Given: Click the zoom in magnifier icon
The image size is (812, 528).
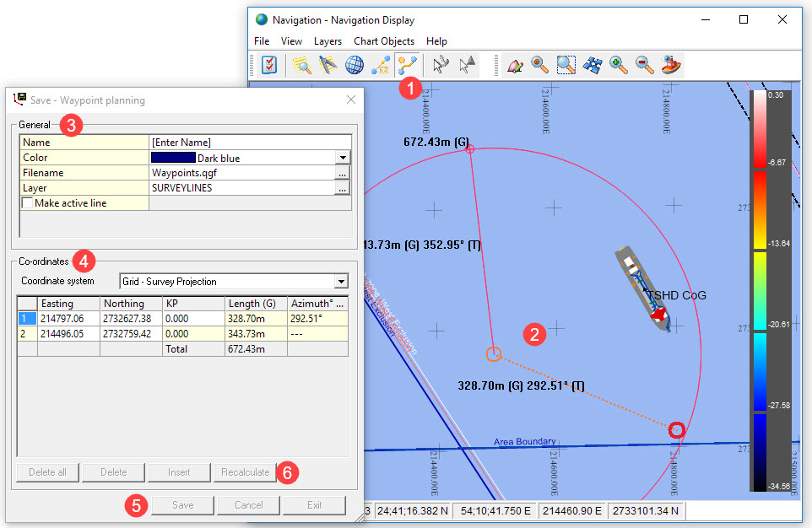Looking at the screenshot, I should point(619,65).
